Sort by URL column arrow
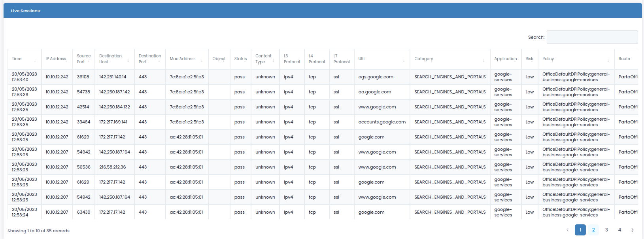This screenshot has height=239, width=644. click(404, 61)
